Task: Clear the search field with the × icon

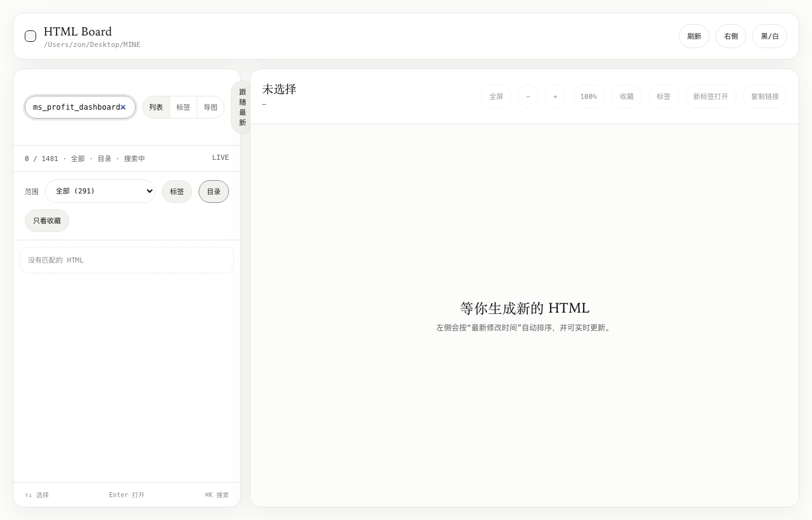Action: pos(124,107)
